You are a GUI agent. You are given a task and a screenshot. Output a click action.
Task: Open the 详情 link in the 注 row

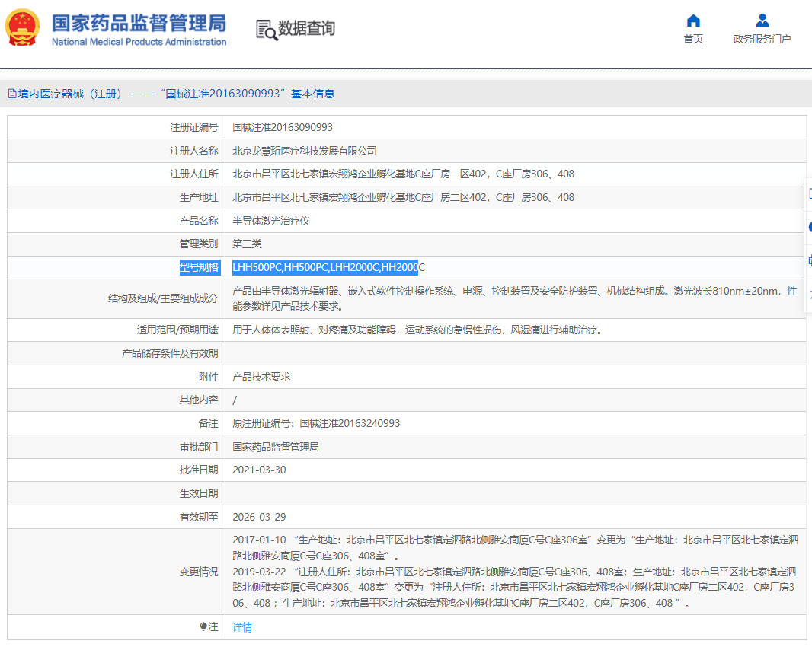242,627
